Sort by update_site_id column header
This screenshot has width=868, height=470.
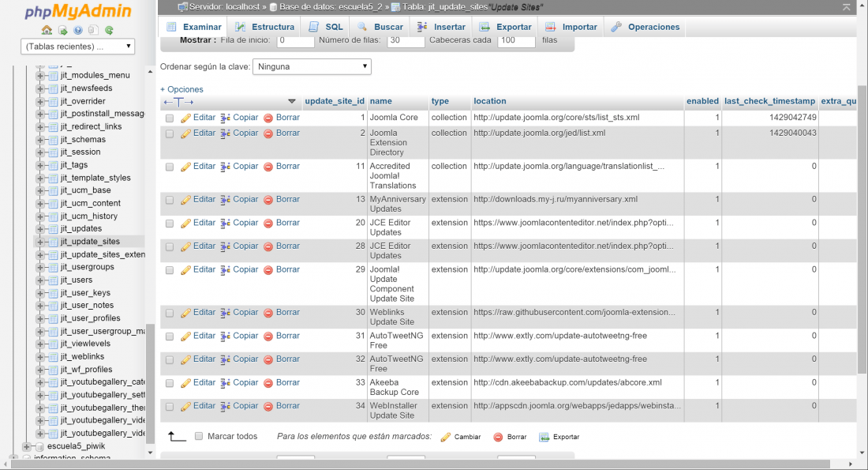click(335, 101)
